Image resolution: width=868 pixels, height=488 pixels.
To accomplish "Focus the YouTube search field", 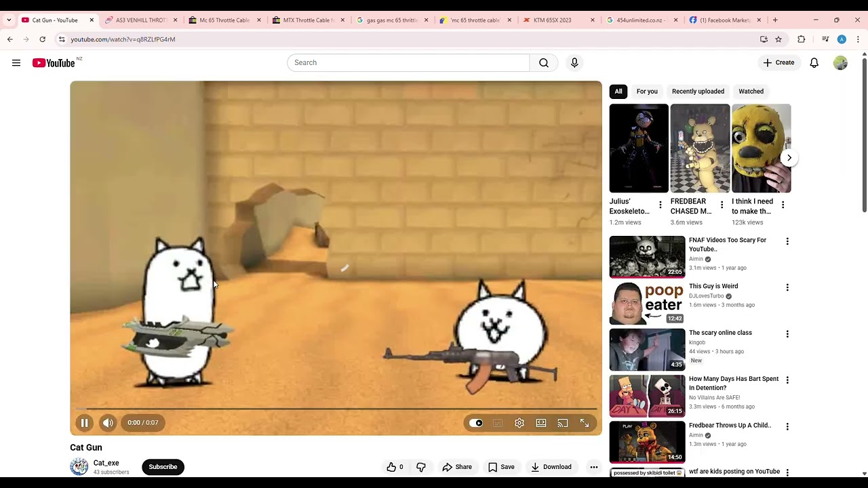I will (x=408, y=63).
